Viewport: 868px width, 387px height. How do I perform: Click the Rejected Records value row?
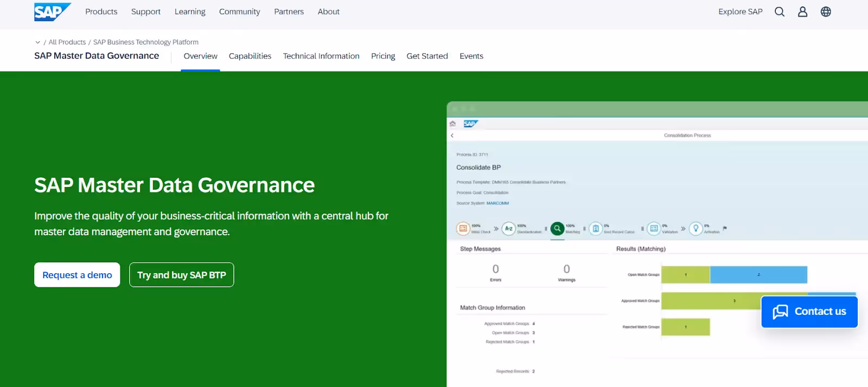tap(515, 371)
